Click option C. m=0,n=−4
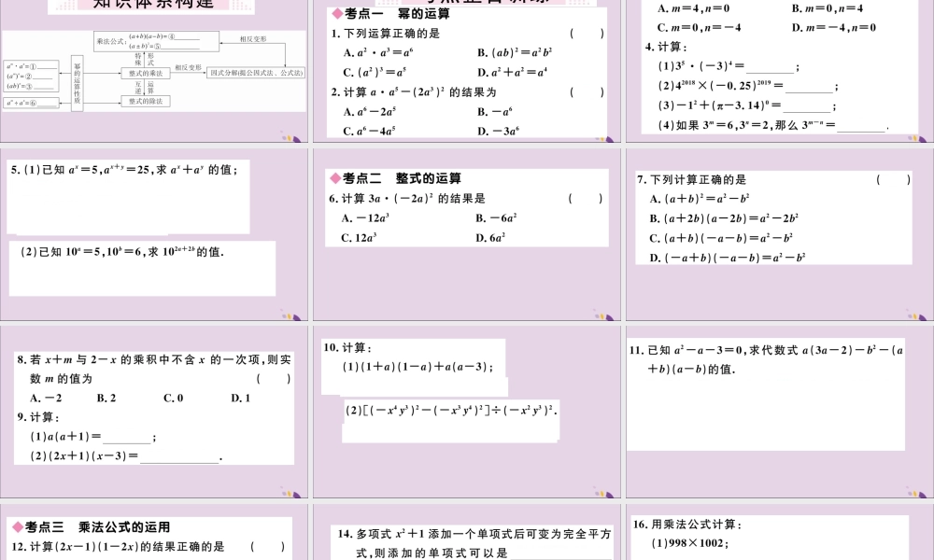This screenshot has width=934, height=560. [700, 27]
